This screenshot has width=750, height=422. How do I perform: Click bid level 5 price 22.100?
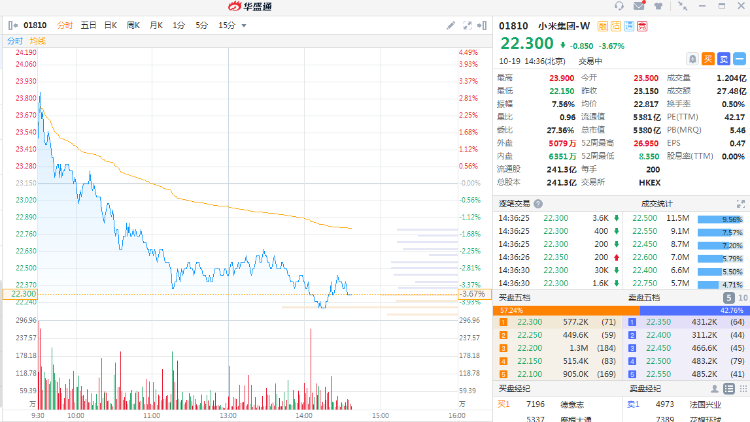529,374
